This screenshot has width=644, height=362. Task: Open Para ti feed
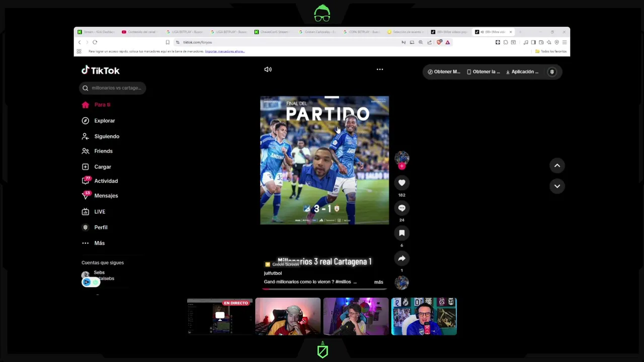(97, 105)
